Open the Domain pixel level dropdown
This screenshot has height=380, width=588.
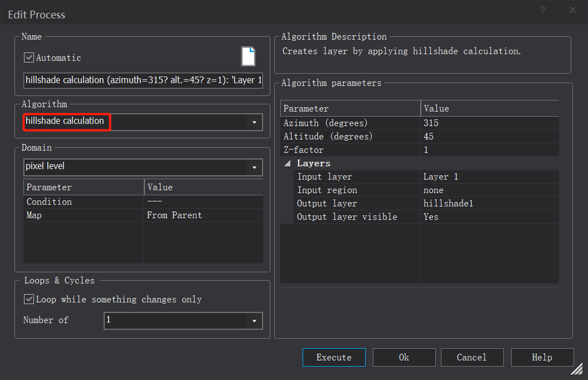tap(254, 167)
